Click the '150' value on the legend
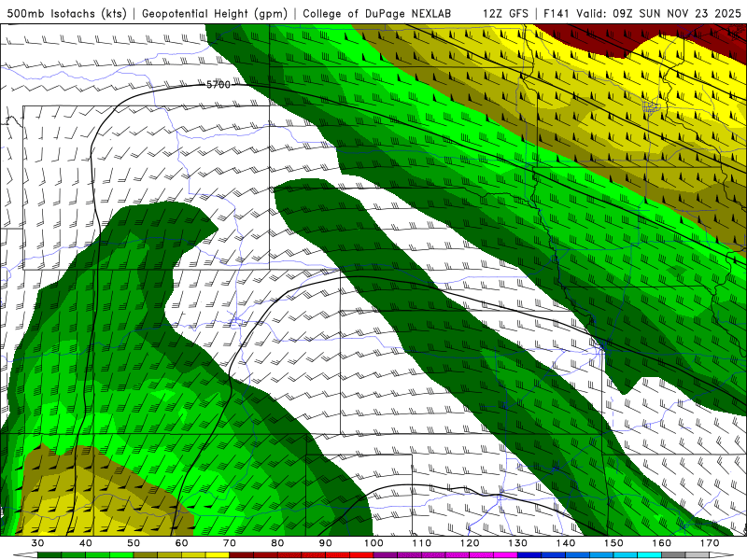Viewport: 747px width, 560px height. (614, 543)
